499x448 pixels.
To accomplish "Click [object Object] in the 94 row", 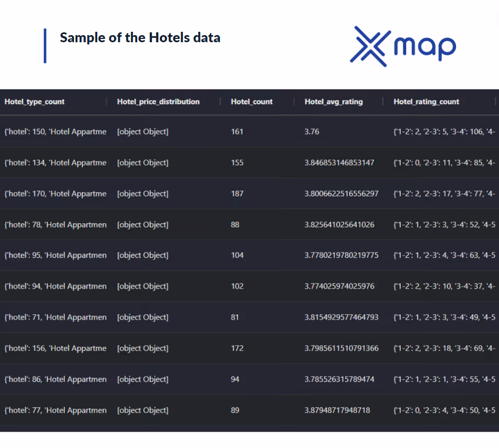I will (x=143, y=379).
